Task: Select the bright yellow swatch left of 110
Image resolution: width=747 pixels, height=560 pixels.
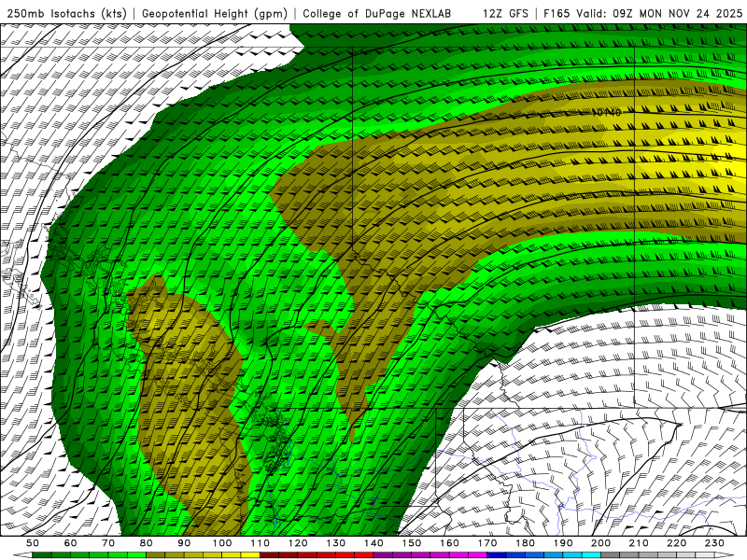Action: pyautogui.click(x=250, y=555)
